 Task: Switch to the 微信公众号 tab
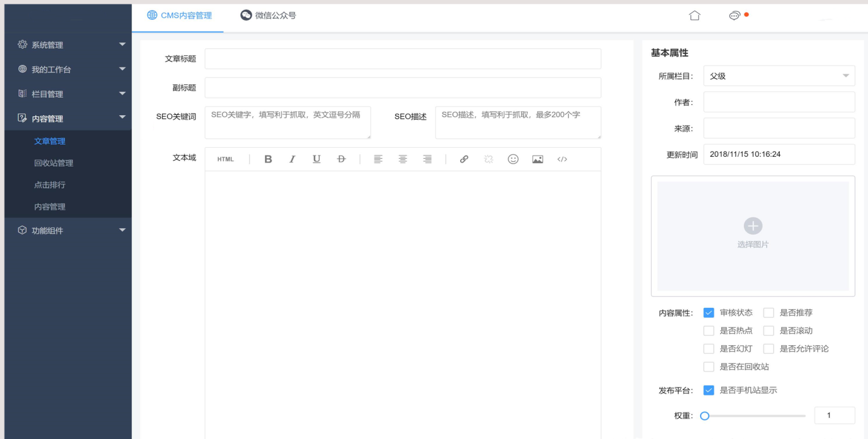click(x=268, y=15)
